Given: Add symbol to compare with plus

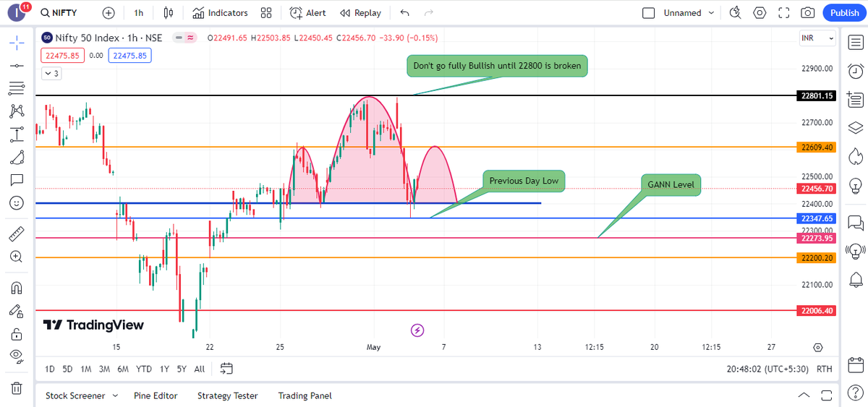Looking at the screenshot, I should coord(109,12).
